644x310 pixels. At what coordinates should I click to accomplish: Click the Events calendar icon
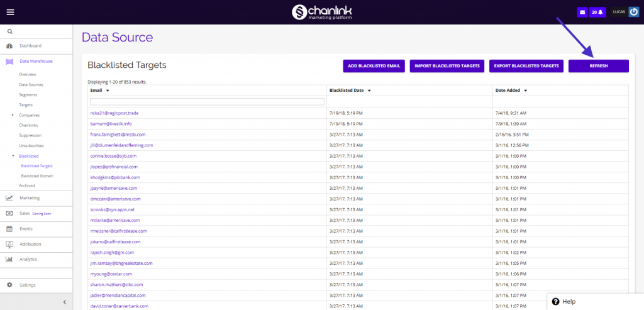point(9,229)
